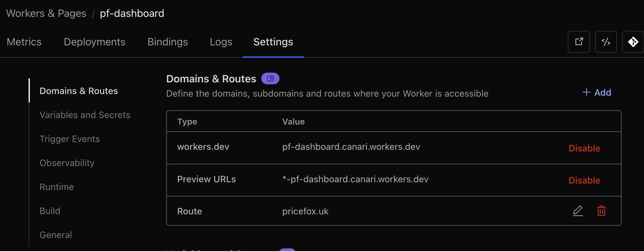Select Observability in the sidebar
Image resolution: width=644 pixels, height=251 pixels.
coord(67,163)
